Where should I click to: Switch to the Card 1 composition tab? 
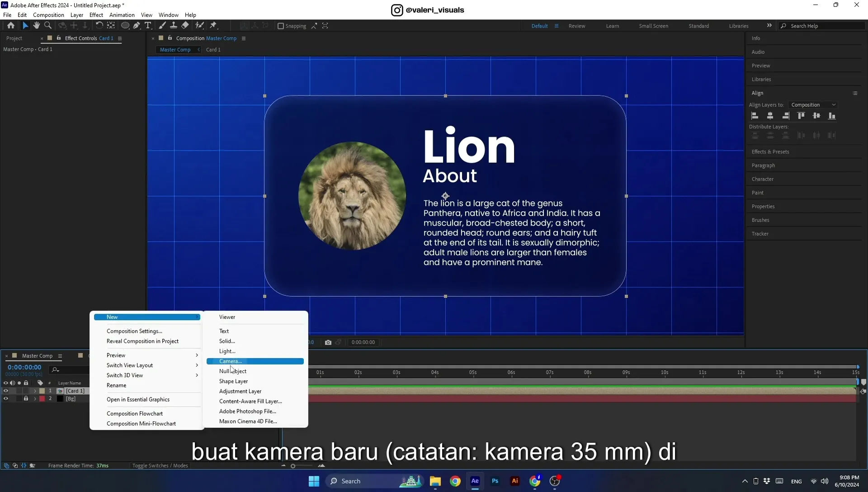click(x=213, y=50)
